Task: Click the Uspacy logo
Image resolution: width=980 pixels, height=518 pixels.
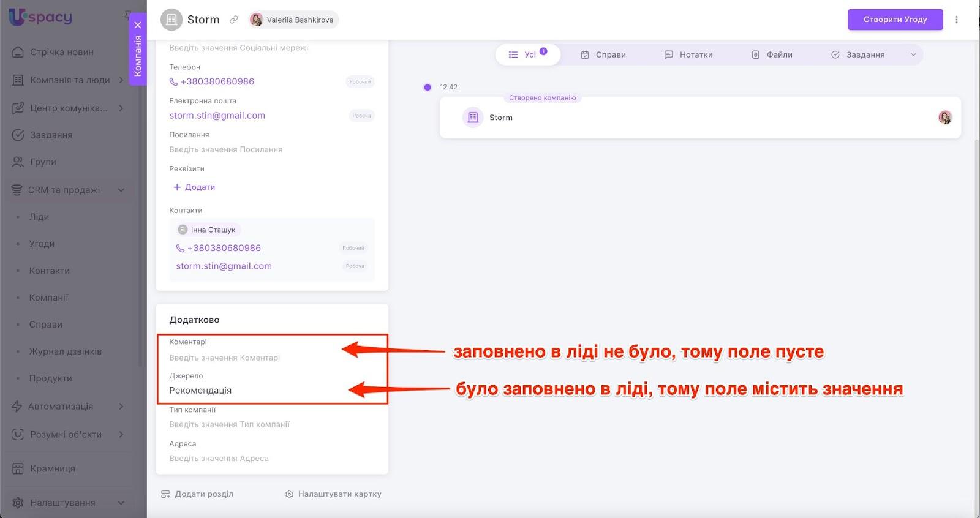Action: pos(40,17)
